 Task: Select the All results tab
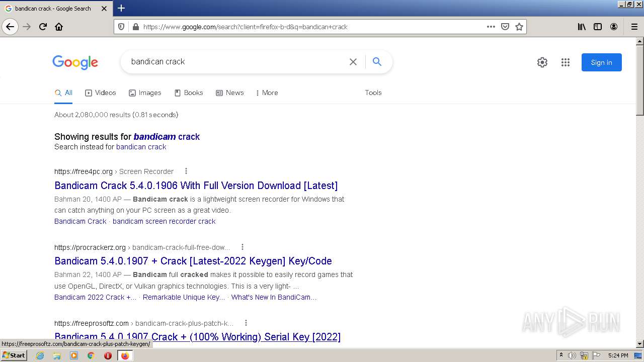point(63,93)
